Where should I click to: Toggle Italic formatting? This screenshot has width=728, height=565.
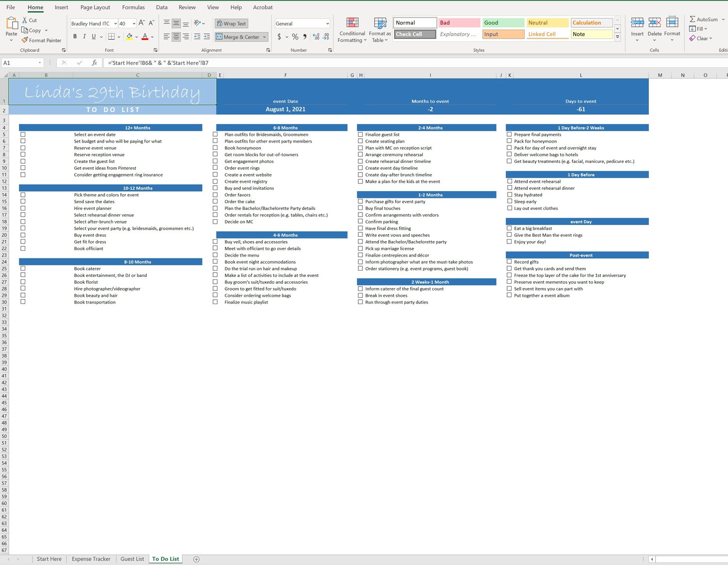click(84, 36)
